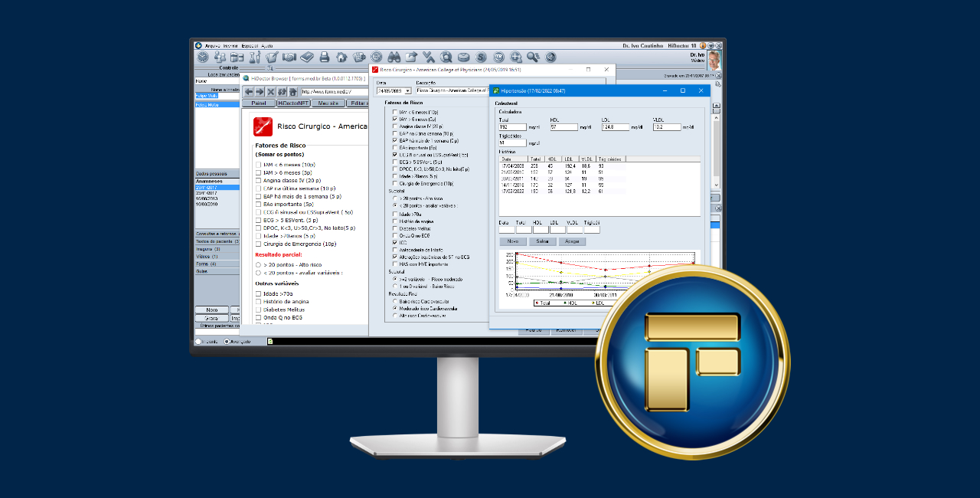Refresh the HiDoctor Browser page

282,92
